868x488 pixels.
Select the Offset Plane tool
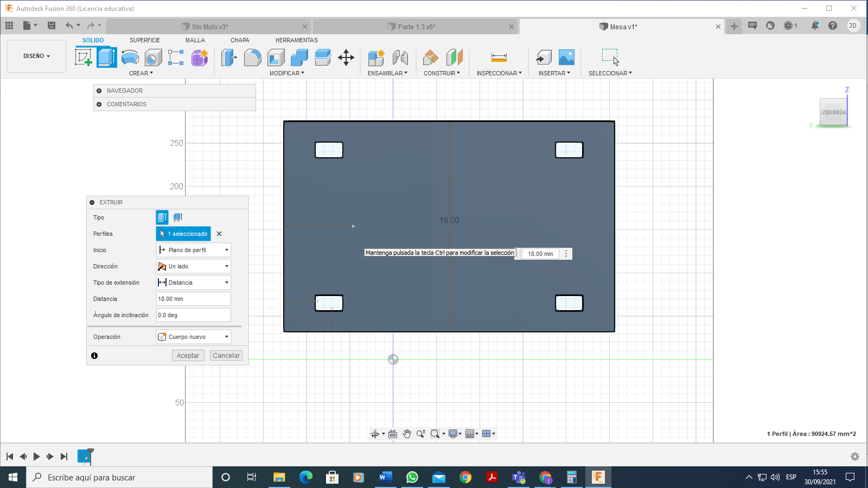431,57
